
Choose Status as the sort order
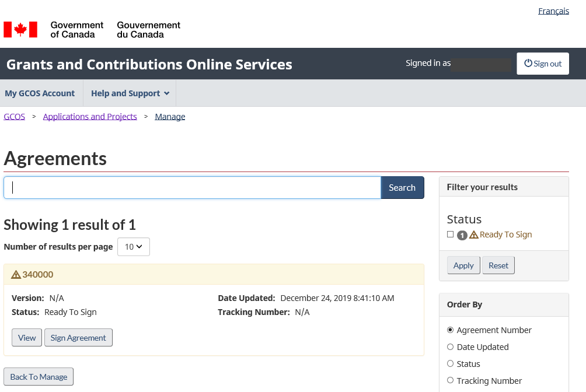point(450,364)
